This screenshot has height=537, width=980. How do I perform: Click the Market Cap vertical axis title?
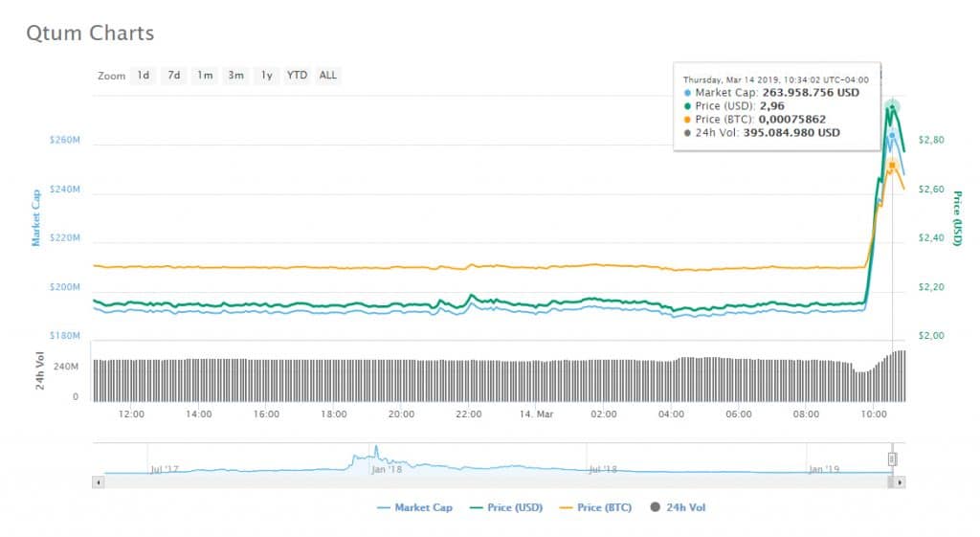coord(35,217)
